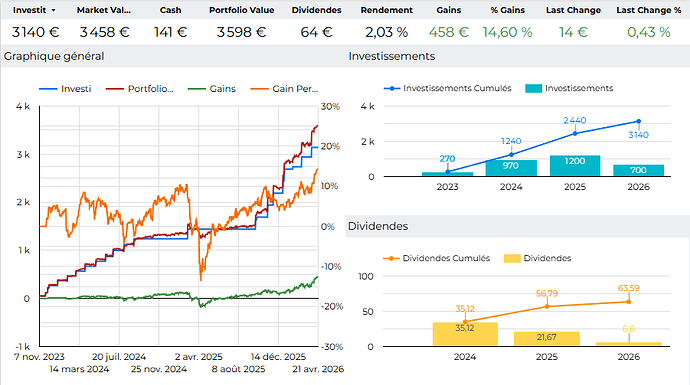
Task: Click the 21,67 dividend bar for 2025
Action: pos(547,339)
